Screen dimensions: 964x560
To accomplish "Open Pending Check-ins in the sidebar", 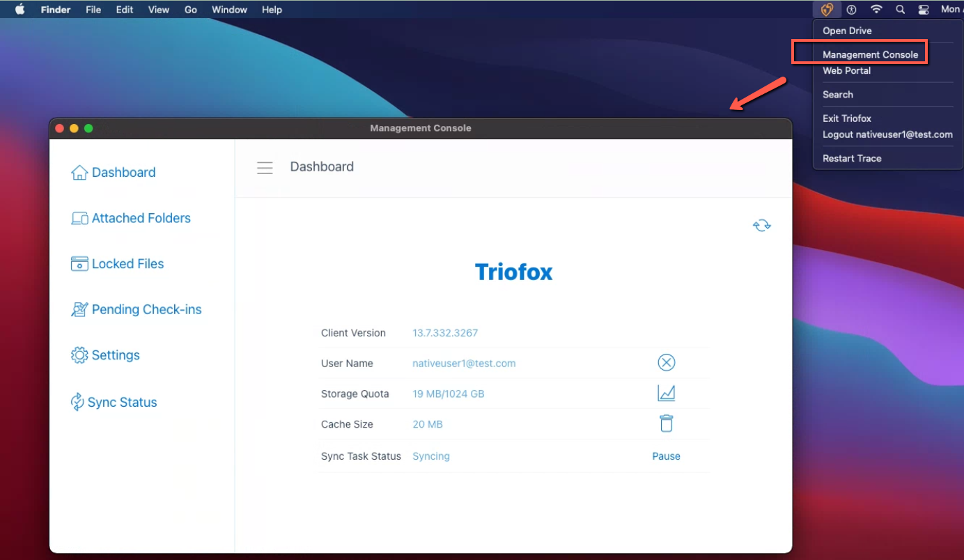I will (x=137, y=309).
